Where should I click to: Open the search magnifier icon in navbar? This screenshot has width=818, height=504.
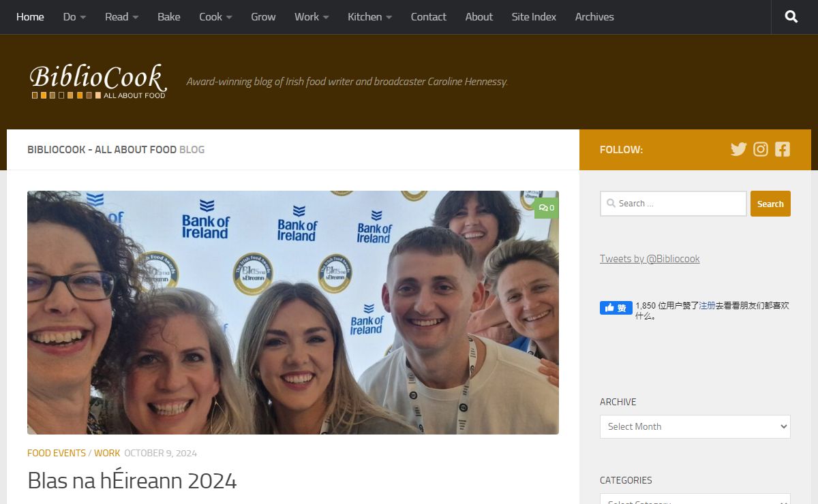click(791, 17)
